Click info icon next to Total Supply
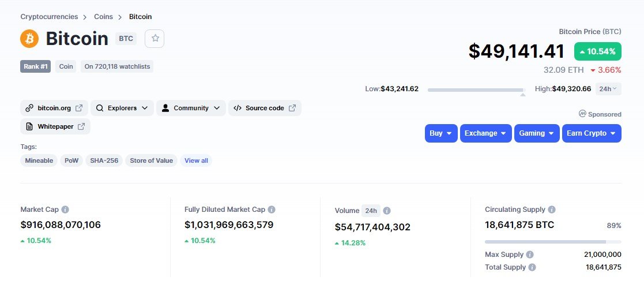This screenshot has width=644, height=284. pyautogui.click(x=532, y=267)
